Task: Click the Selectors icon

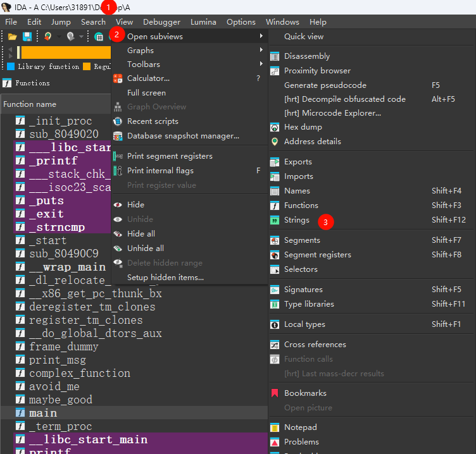Action: (275, 269)
